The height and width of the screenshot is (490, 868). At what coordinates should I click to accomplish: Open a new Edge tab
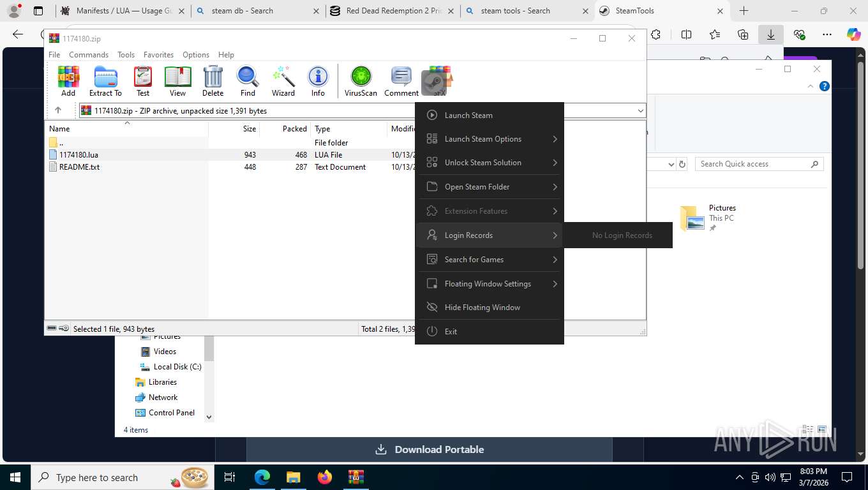744,11
